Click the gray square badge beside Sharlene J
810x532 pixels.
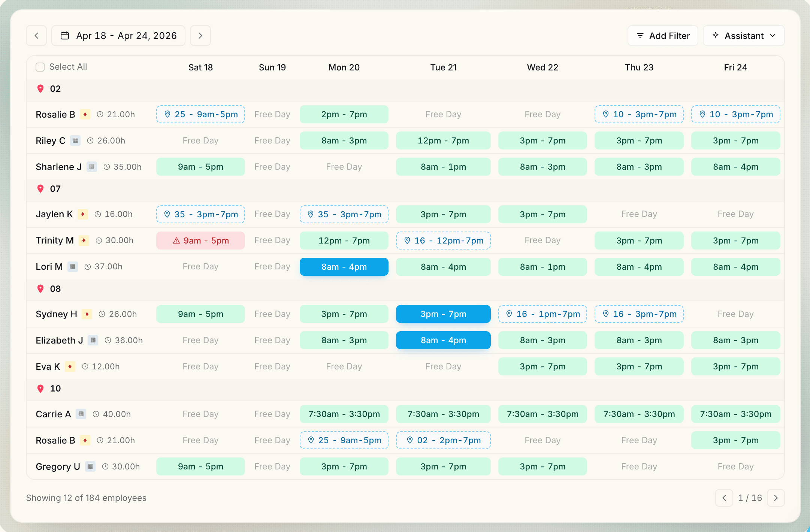point(92,167)
